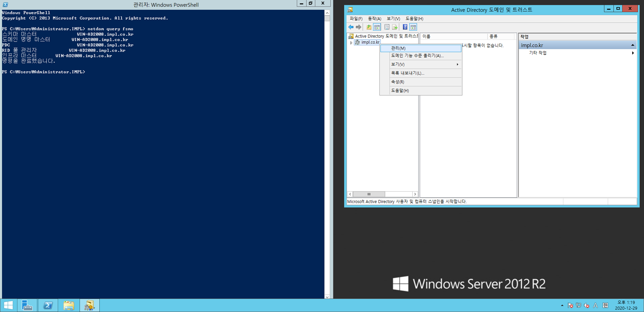
Task: Select Active Directory 도메인 및 트러스트 root node
Action: coord(386,36)
